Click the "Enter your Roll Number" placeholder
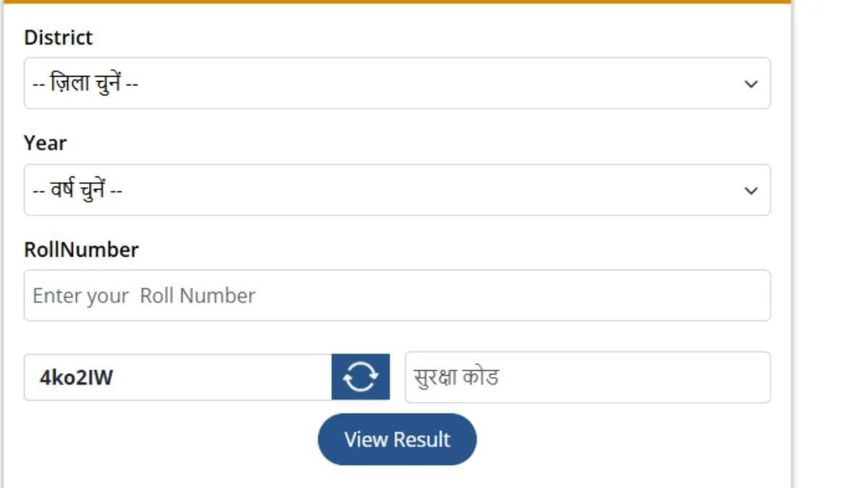Screen dimensions: 868x488 pyautogui.click(x=144, y=296)
